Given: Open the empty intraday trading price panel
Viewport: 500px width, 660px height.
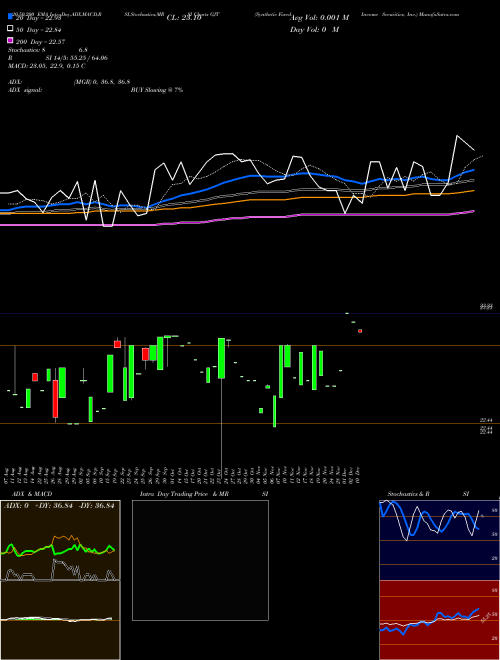Looking at the screenshot, I should coord(200,560).
